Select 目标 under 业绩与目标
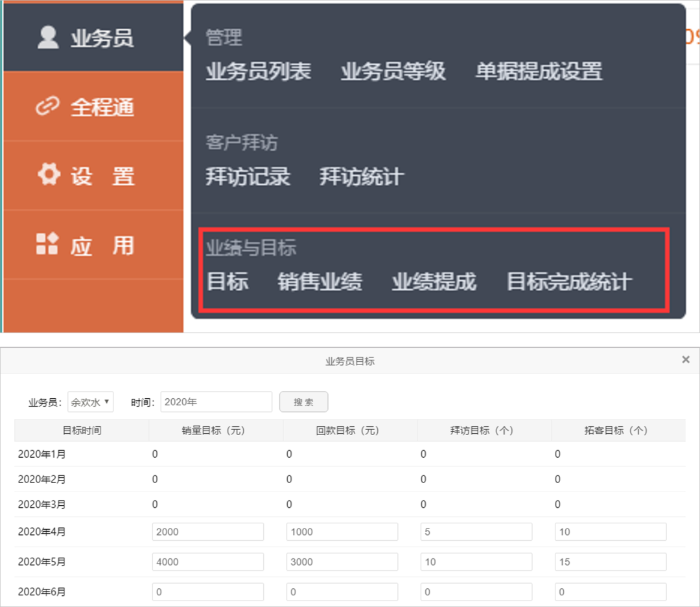This screenshot has height=607, width=700. pyautogui.click(x=227, y=282)
